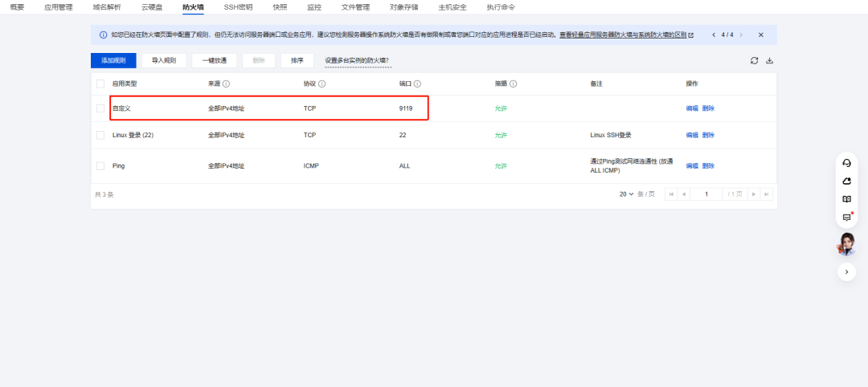Image resolution: width=868 pixels, height=387 pixels.
Task: Switch to the 文件管理 tab
Action: pos(355,7)
